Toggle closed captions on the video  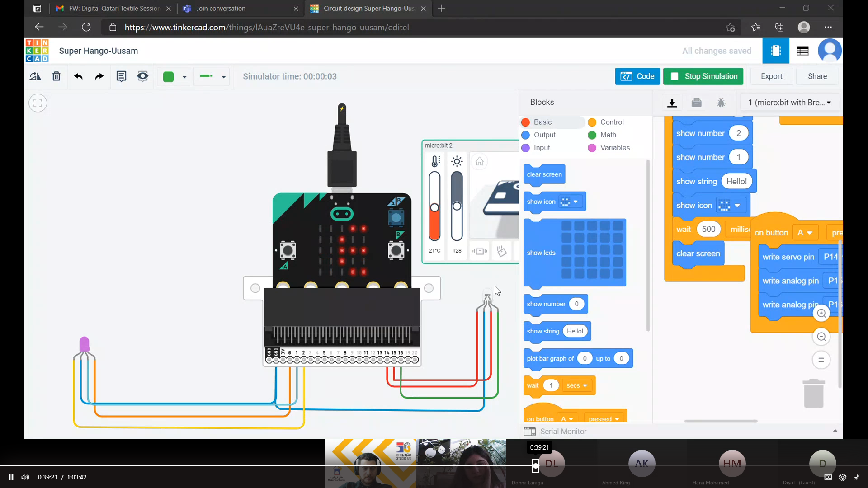pos(828,477)
